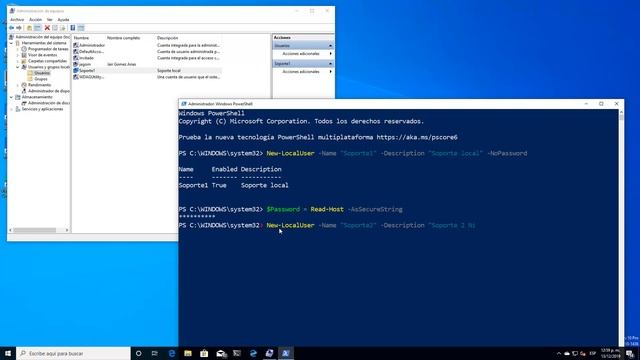This screenshot has width=640, height=360.
Task: Click the Properties toolbar icon after the red X
Action: tap(55, 28)
